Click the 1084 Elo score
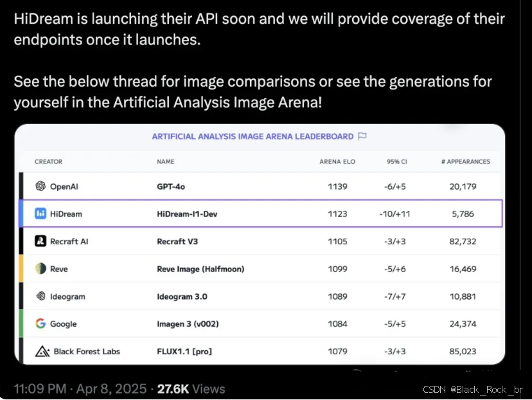Screen dimensions: 532x400 coord(337,324)
